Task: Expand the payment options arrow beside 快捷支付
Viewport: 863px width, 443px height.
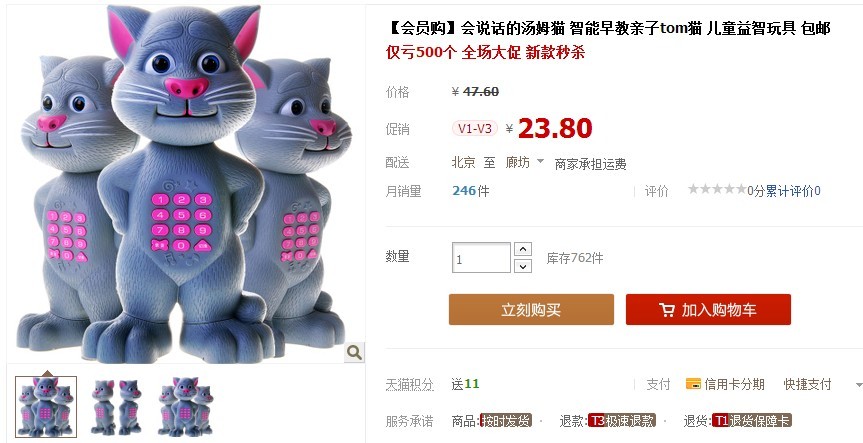Action: point(859,385)
